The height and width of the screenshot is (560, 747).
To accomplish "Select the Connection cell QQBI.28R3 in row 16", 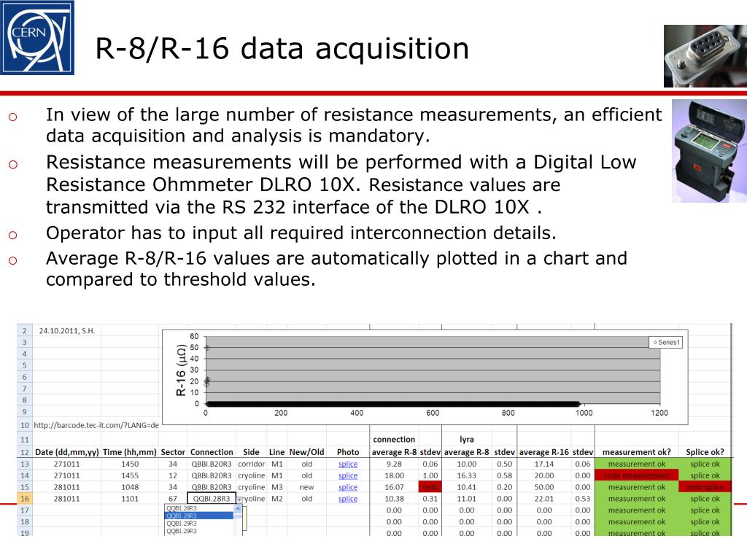I will 212,499.
